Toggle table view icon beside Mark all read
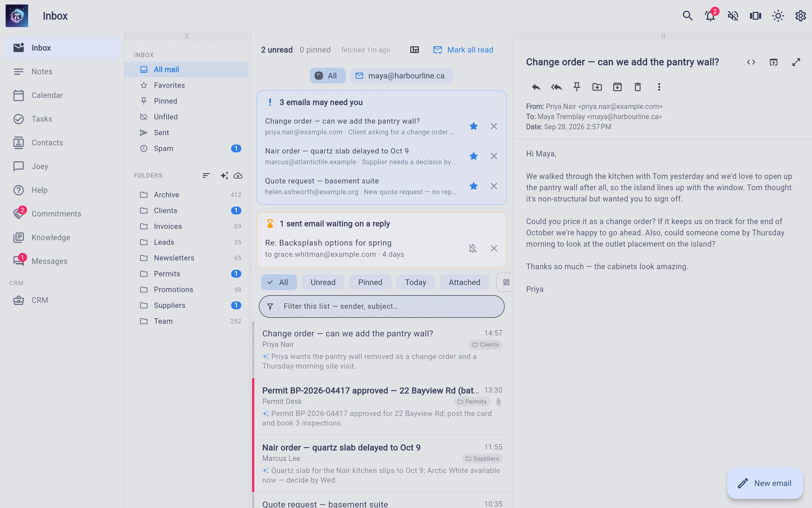 [x=414, y=50]
